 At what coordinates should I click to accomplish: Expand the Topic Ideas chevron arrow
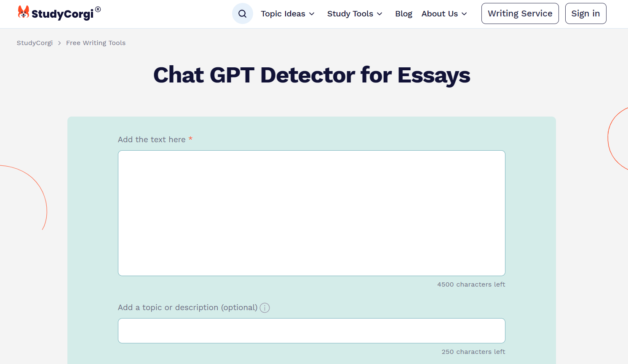click(312, 14)
